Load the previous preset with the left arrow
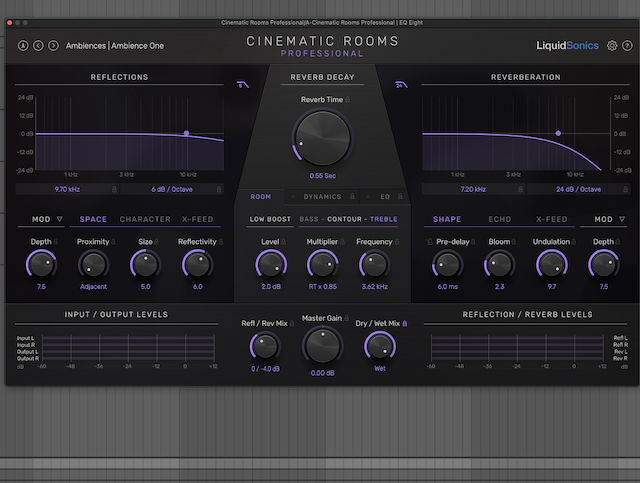The height and width of the screenshot is (483, 640). point(38,46)
